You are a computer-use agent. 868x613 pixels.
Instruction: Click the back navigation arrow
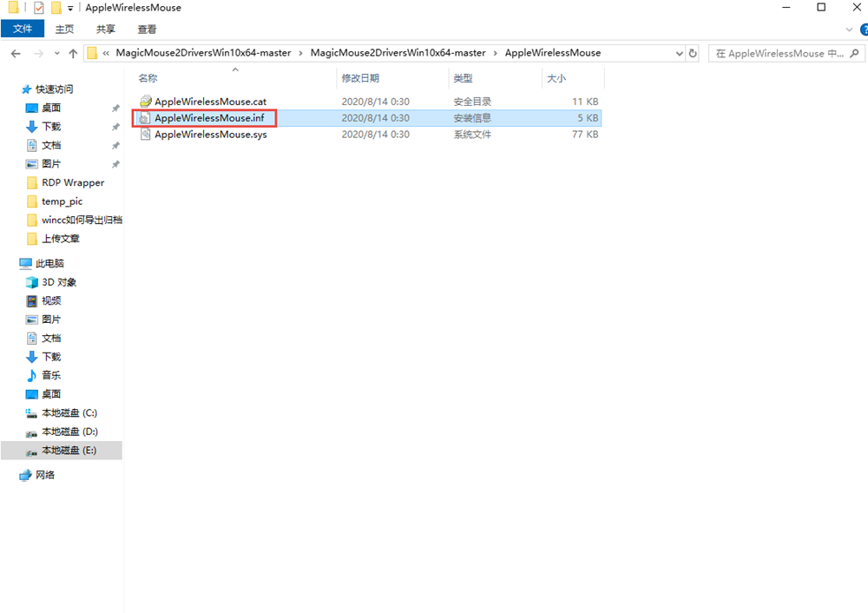16,54
